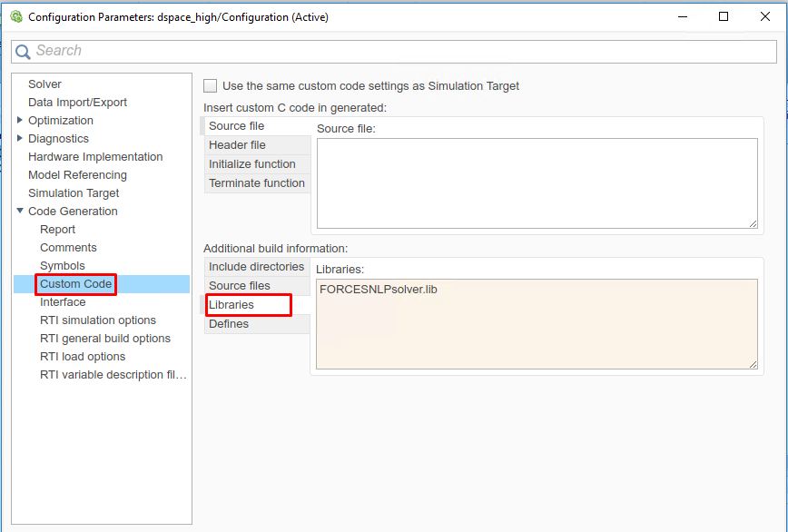Switch to the Header file tab
Image resolution: width=788 pixels, height=532 pixels.
(237, 145)
